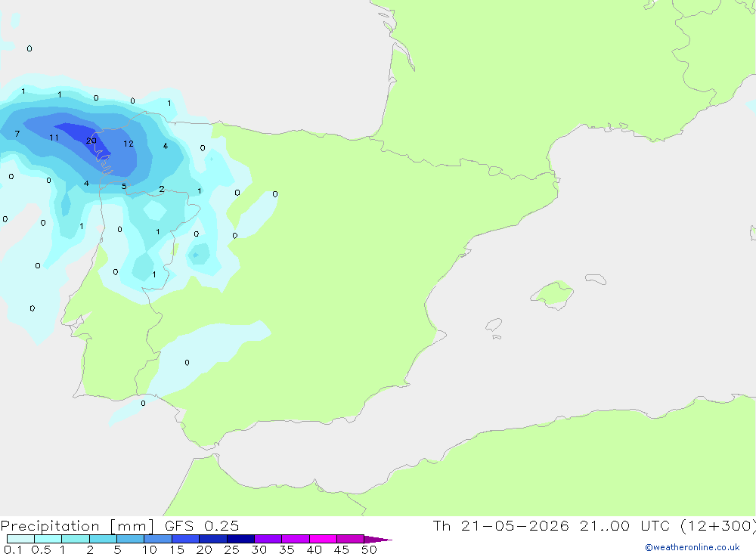Select the 1–2 mm legend swatch
The width and height of the screenshot is (756, 554).
click(76, 539)
